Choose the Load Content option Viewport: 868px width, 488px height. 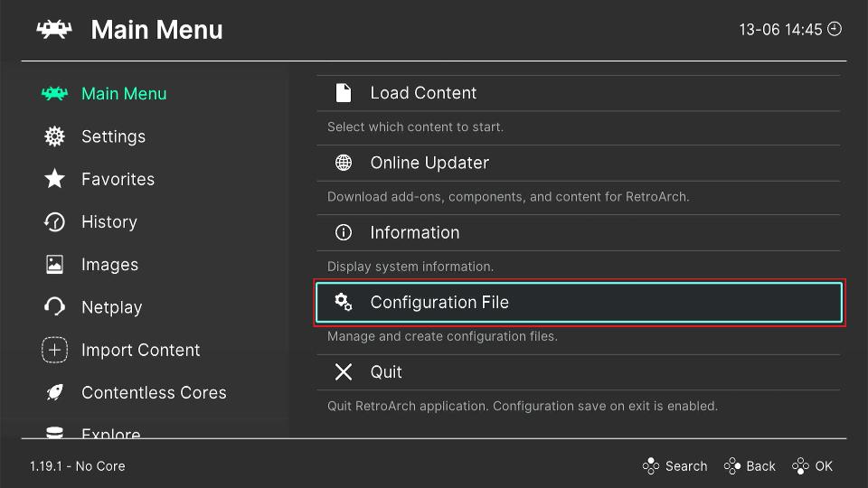[x=579, y=93]
